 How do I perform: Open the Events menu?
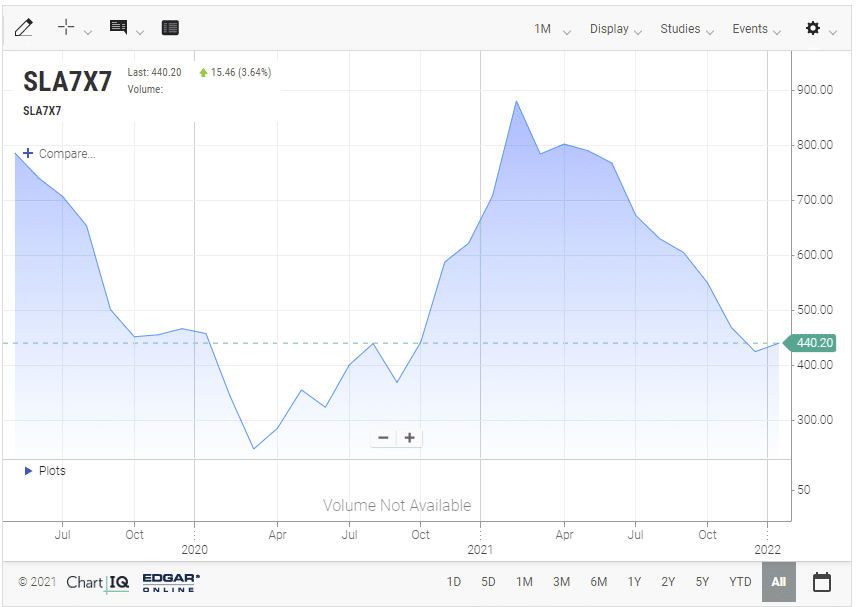pyautogui.click(x=756, y=29)
